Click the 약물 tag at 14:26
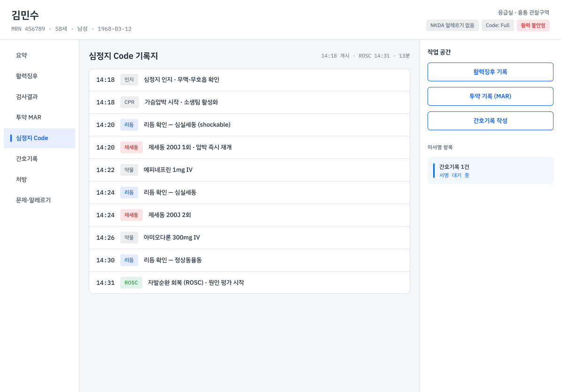This screenshot has height=392, width=561. (x=129, y=238)
